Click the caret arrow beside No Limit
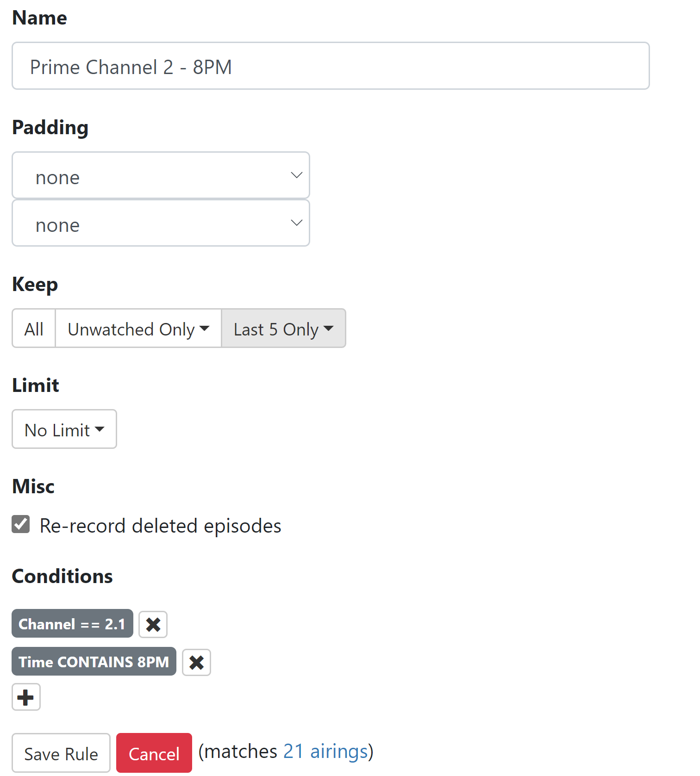Viewport: 700px width, 776px height. 100,429
